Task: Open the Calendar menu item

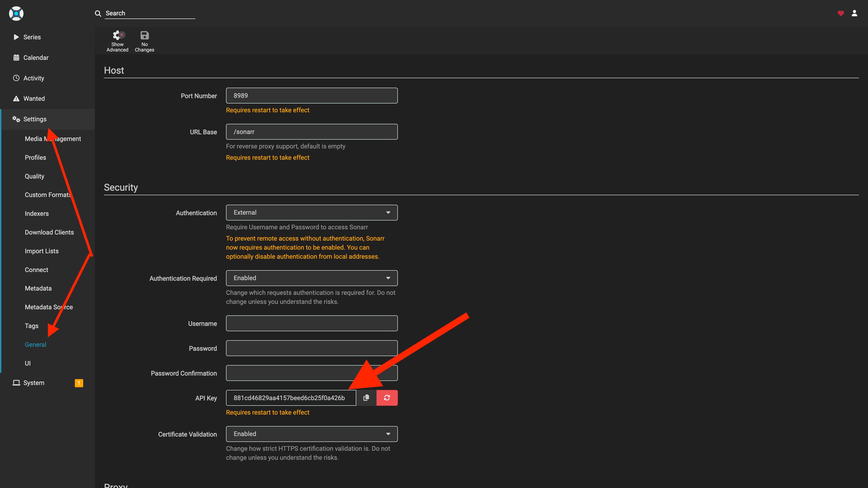Action: (x=47, y=58)
